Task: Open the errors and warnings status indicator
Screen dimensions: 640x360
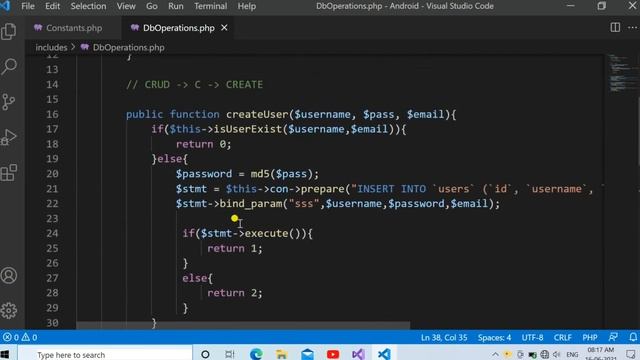Action: click(x=20, y=338)
